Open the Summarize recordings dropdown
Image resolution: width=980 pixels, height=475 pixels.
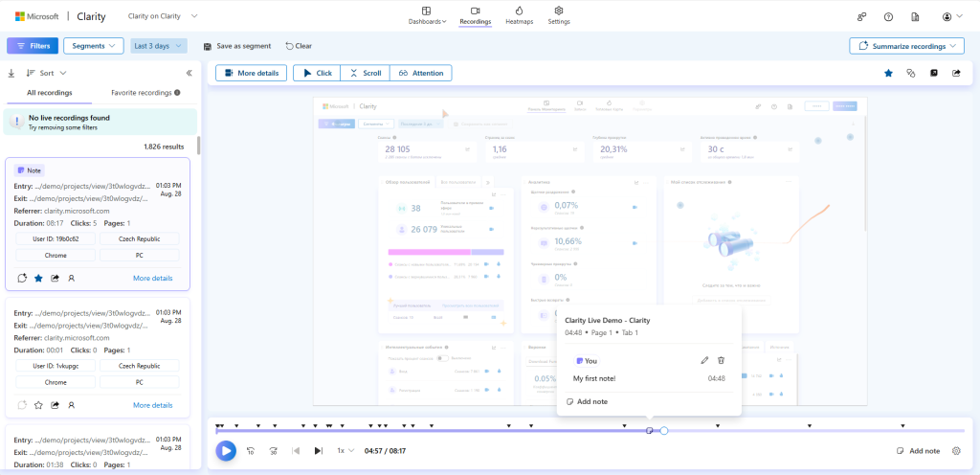(x=906, y=46)
